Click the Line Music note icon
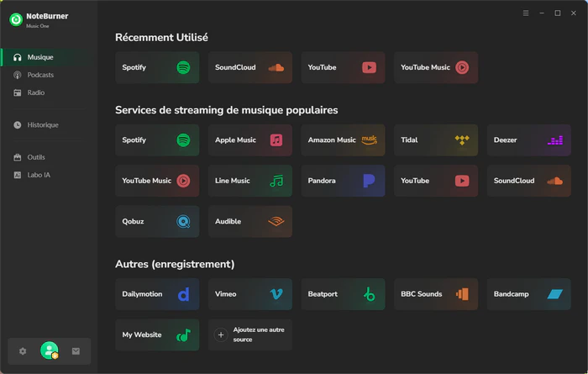Viewport: 588px width, 374px height. [x=276, y=181]
